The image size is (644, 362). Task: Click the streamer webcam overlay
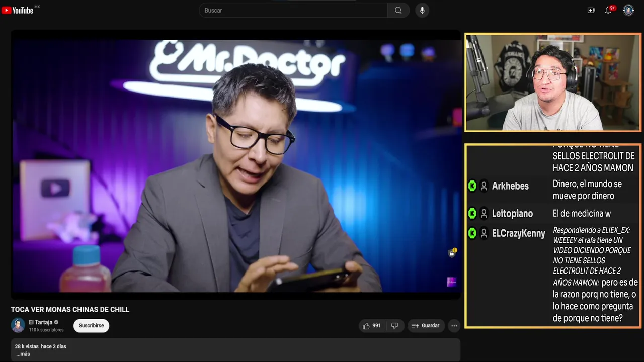552,82
